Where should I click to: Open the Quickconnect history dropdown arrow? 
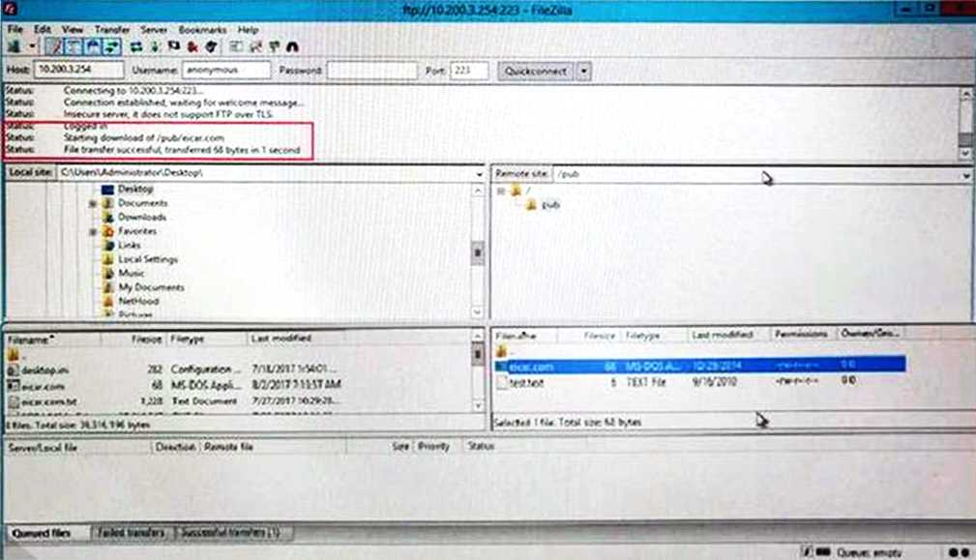[584, 71]
